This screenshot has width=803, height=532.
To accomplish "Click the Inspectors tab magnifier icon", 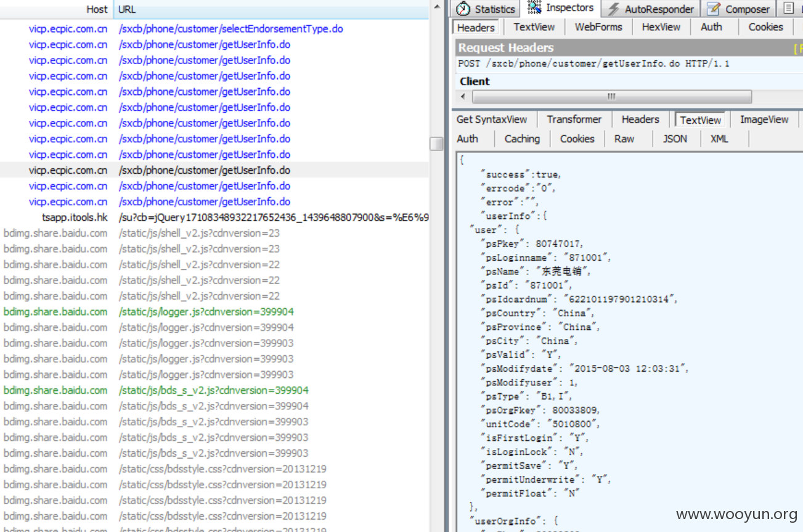I will coord(534,8).
